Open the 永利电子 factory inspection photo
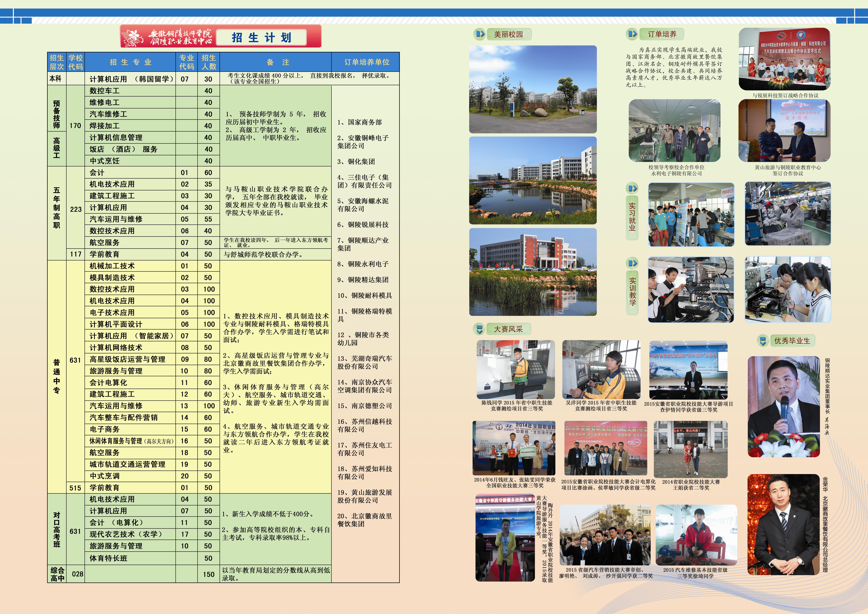 coord(674,131)
